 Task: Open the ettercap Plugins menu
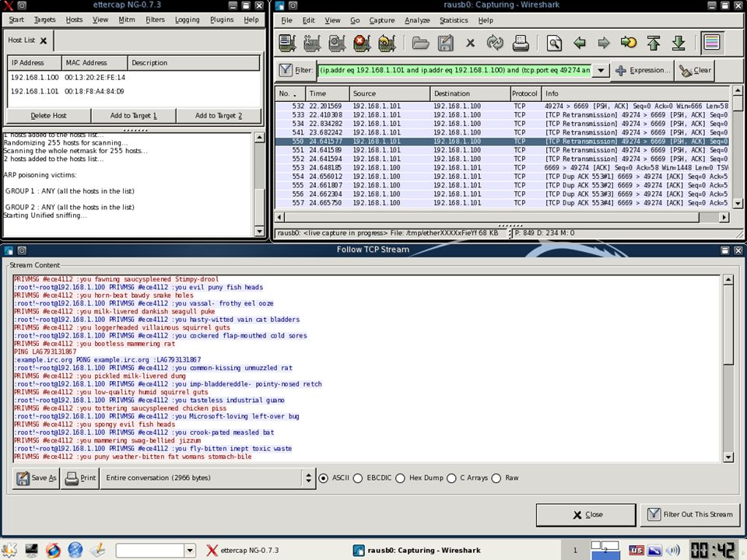pos(222,19)
